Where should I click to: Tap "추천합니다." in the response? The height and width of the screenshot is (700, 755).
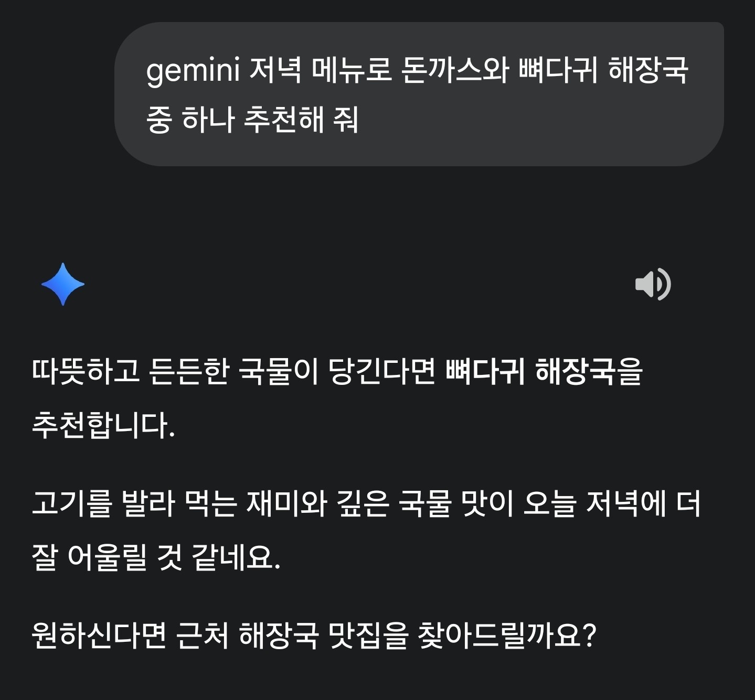pyautogui.click(x=103, y=424)
